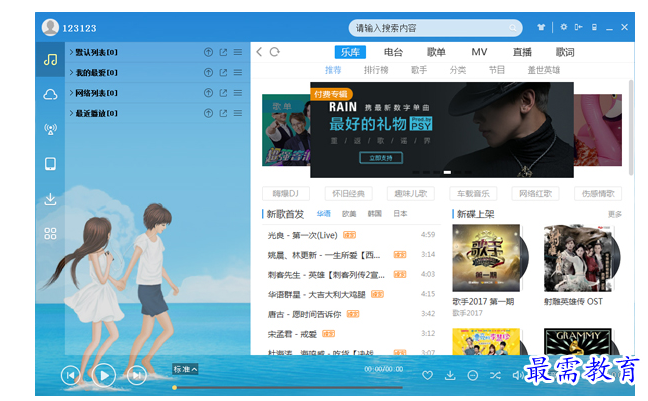Open the menu icon on 网络列表 row

[238, 93]
